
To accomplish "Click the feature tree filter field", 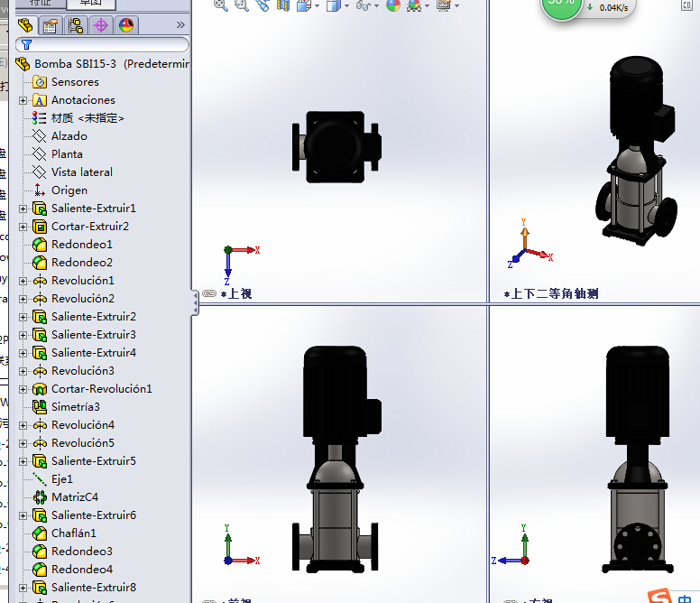I will pos(102,44).
